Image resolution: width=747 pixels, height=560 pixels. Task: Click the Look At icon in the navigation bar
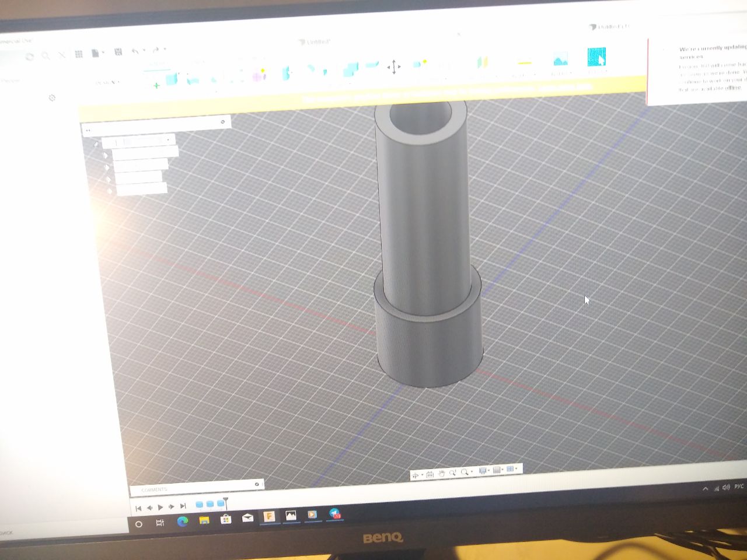tap(430, 474)
